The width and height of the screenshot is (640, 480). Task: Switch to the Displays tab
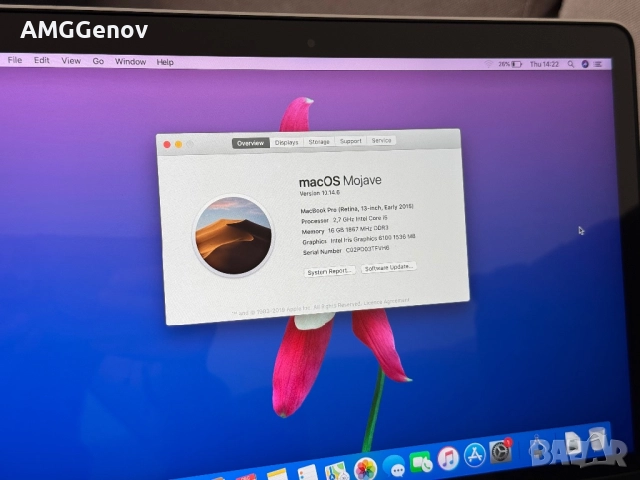[x=287, y=142]
